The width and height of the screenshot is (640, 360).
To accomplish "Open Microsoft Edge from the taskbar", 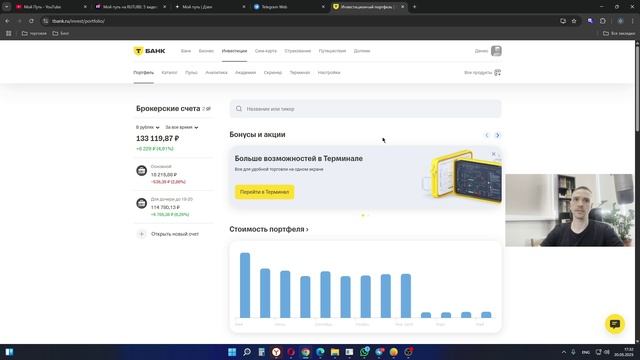I will point(320,352).
